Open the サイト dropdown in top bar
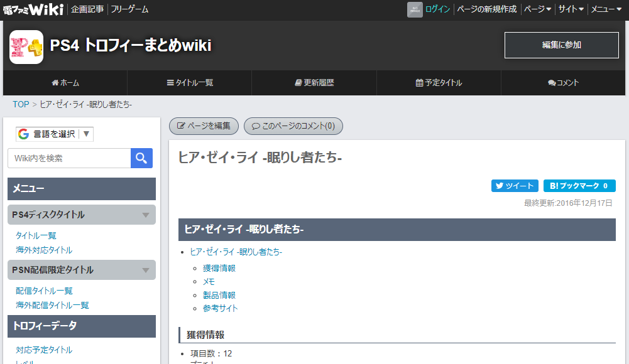629x364 pixels. click(x=571, y=9)
